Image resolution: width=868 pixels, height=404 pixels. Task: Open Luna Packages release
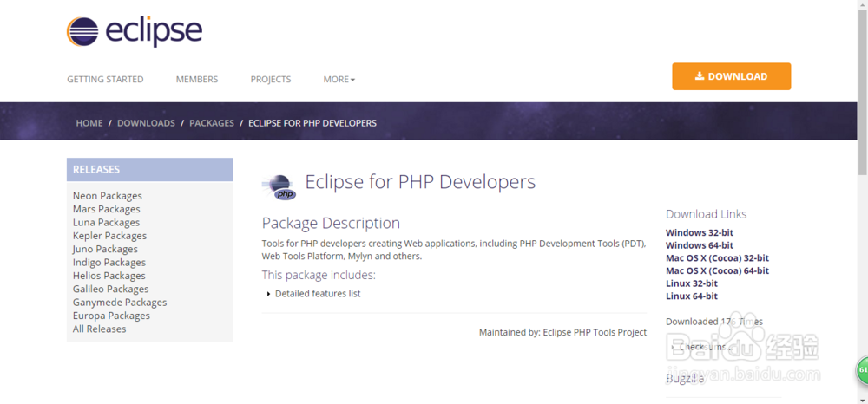point(106,222)
